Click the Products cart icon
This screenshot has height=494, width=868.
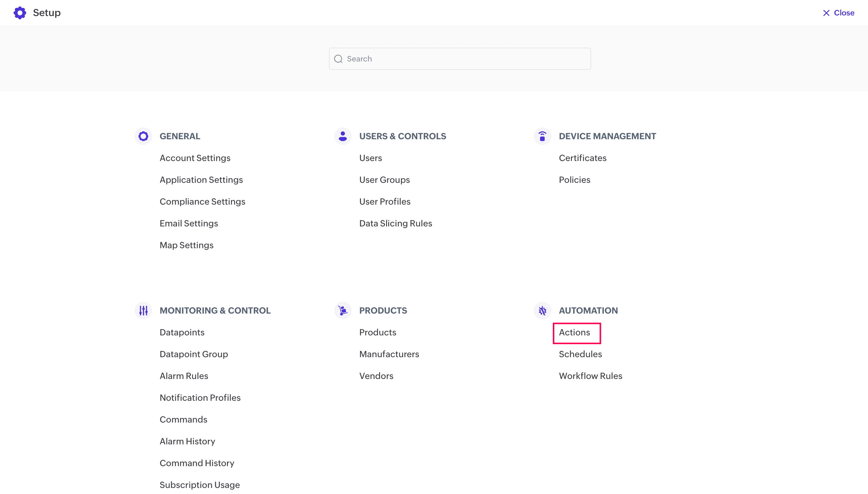click(343, 311)
